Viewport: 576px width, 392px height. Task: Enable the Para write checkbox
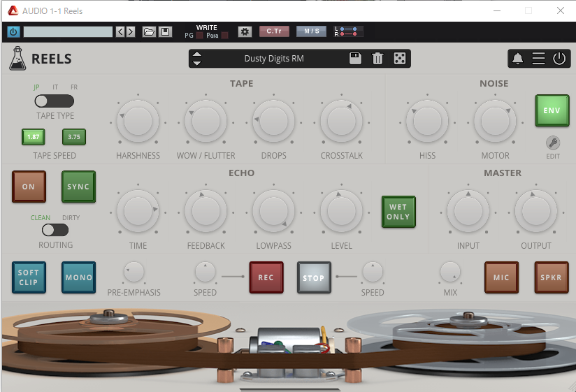225,36
